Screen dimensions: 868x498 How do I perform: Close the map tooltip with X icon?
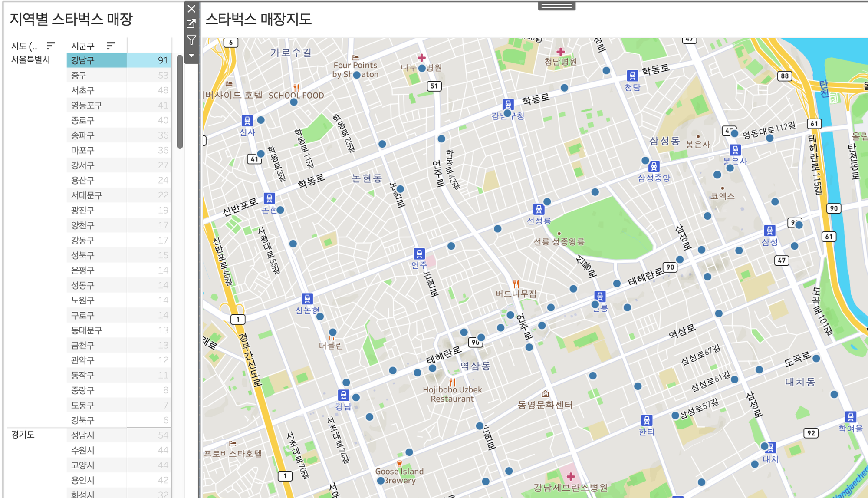tap(191, 9)
